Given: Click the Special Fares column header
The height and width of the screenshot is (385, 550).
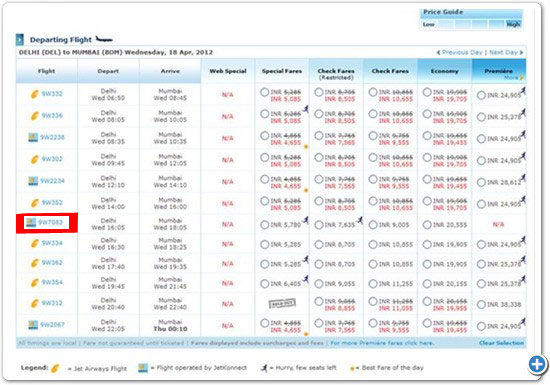Looking at the screenshot, I should (282, 71).
